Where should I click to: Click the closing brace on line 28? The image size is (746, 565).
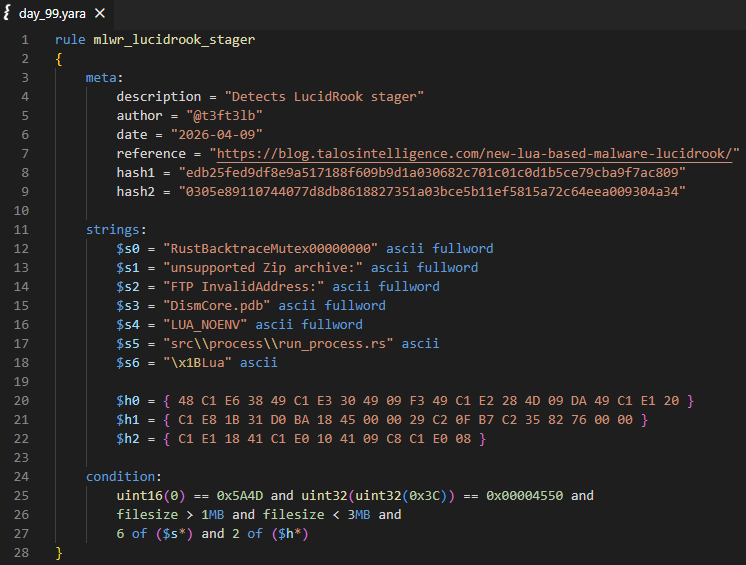pyautogui.click(x=59, y=553)
